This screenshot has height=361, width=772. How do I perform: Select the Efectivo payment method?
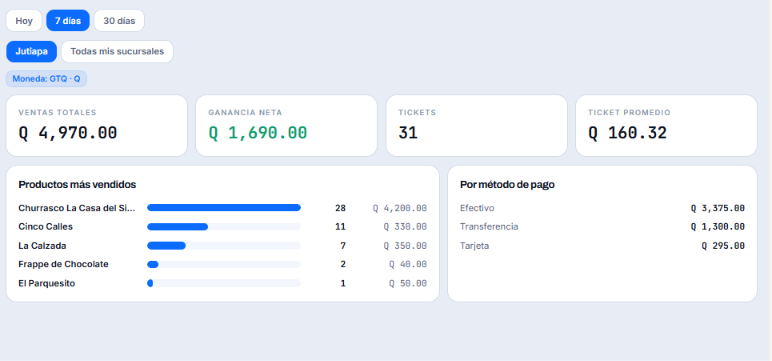[477, 208]
